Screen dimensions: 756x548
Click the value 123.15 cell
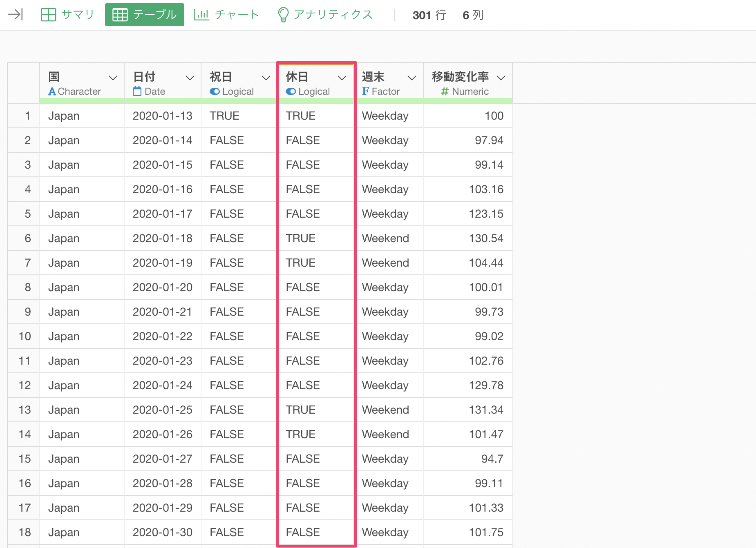(x=468, y=214)
